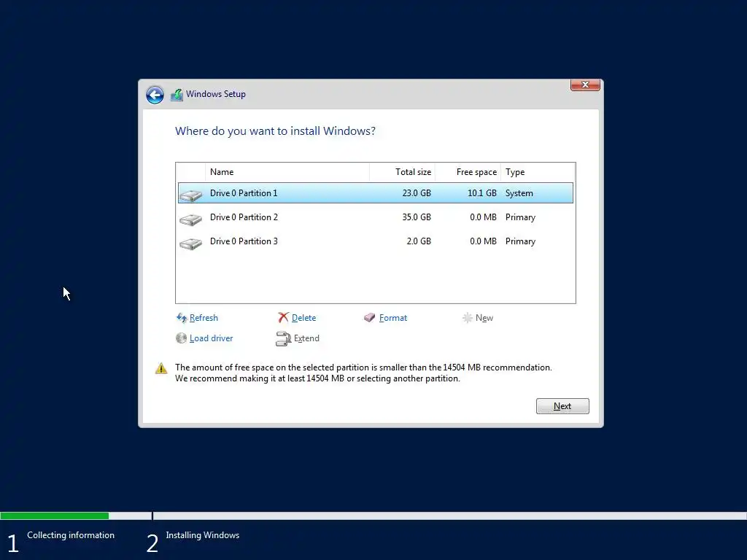This screenshot has height=560, width=747.
Task: Close the Windows Setup dialog
Action: pyautogui.click(x=585, y=85)
